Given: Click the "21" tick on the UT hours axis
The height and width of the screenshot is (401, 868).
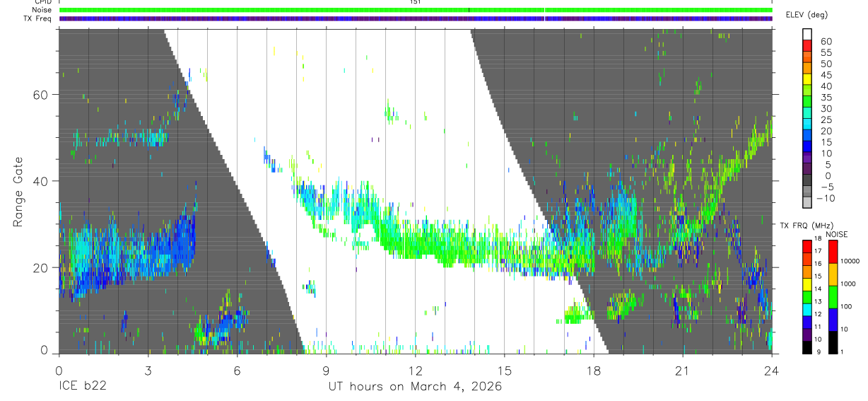Looking at the screenshot, I should pos(683,370).
